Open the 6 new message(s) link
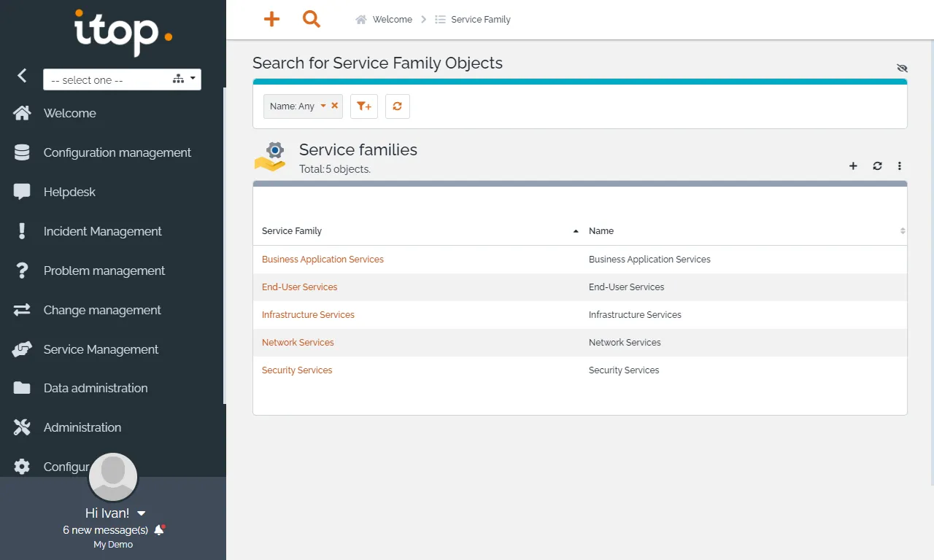Screen dimensions: 934x560 point(106,530)
